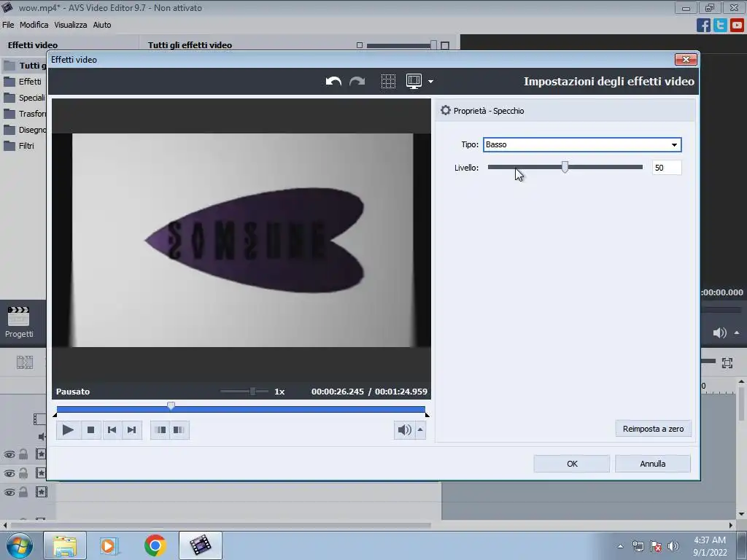Image resolution: width=747 pixels, height=560 pixels.
Task: Go to the previous frame
Action: 112,430
